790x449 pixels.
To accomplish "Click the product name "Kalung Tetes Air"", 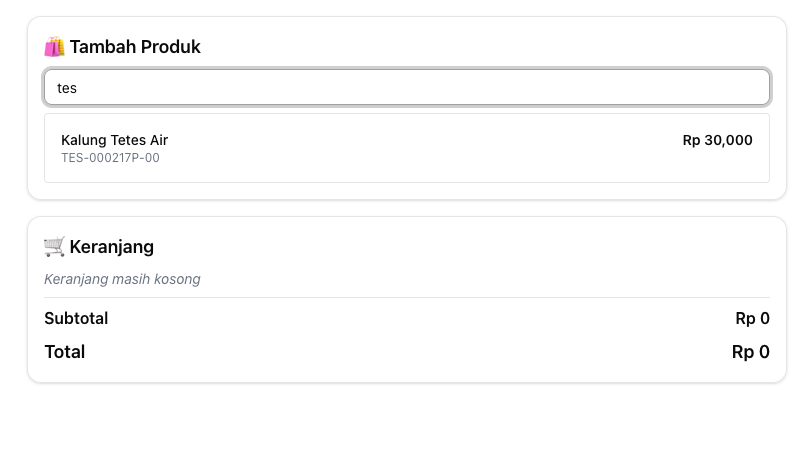I will point(114,140).
